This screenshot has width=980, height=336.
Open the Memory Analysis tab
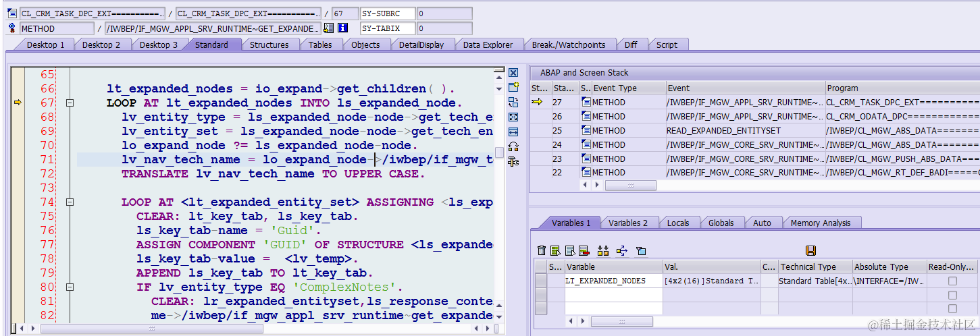(821, 223)
